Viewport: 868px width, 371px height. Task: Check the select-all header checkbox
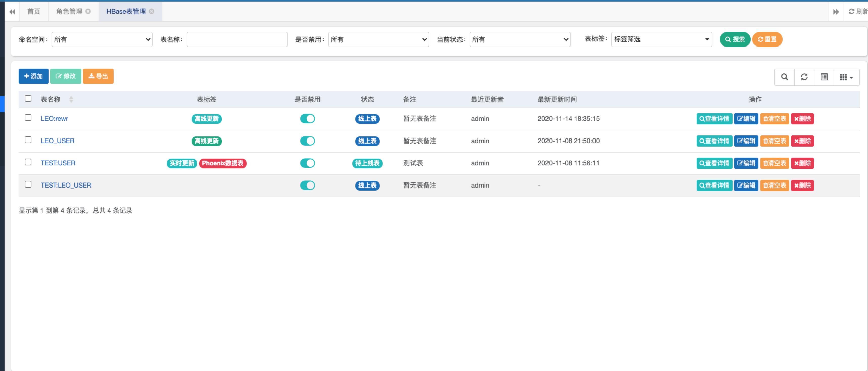click(x=28, y=98)
